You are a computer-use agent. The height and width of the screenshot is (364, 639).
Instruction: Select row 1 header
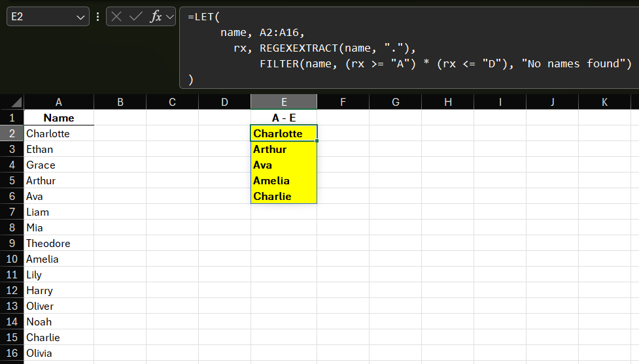click(x=12, y=118)
